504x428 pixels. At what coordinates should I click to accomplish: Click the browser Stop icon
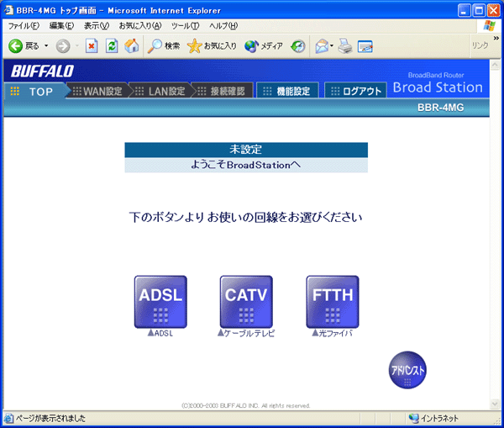(x=92, y=46)
